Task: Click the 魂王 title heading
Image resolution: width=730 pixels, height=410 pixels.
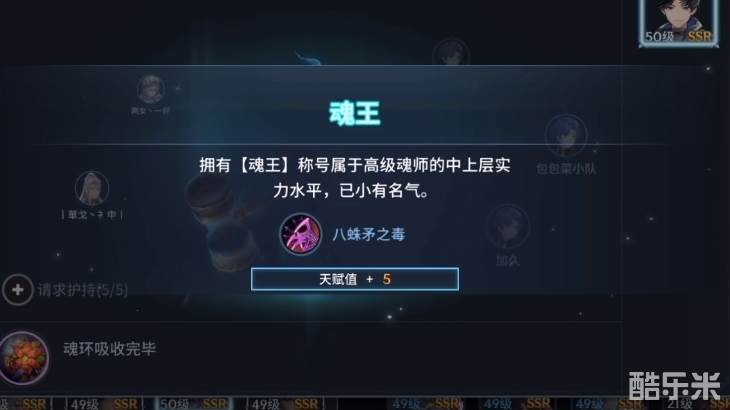Action: 355,113
